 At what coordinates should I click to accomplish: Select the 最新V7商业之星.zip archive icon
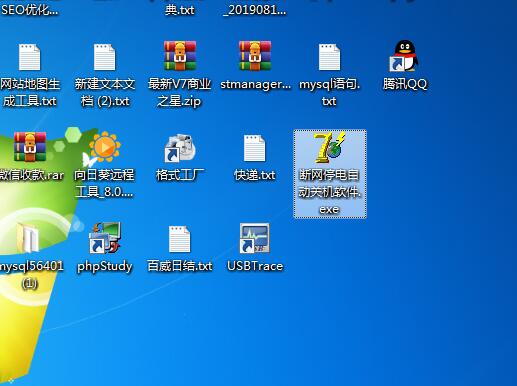point(180,56)
